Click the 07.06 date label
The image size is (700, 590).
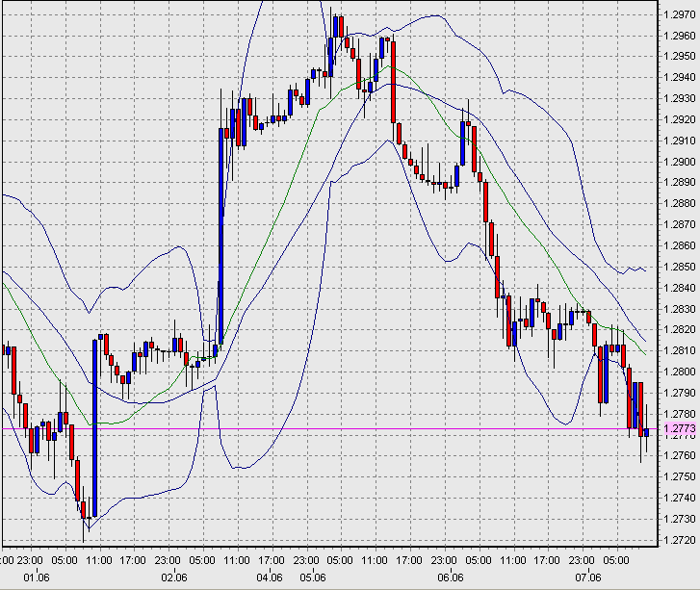pyautogui.click(x=588, y=577)
